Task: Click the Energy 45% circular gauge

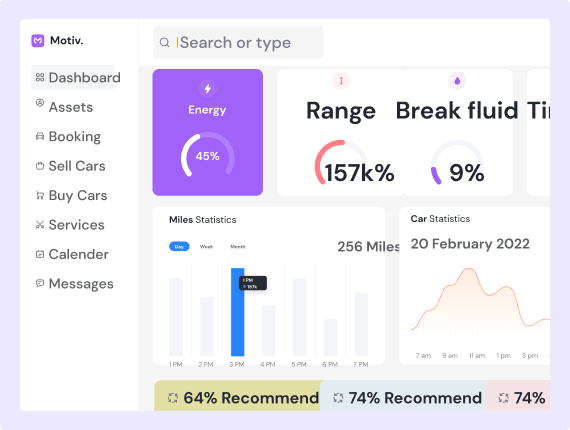Action: 208,156
